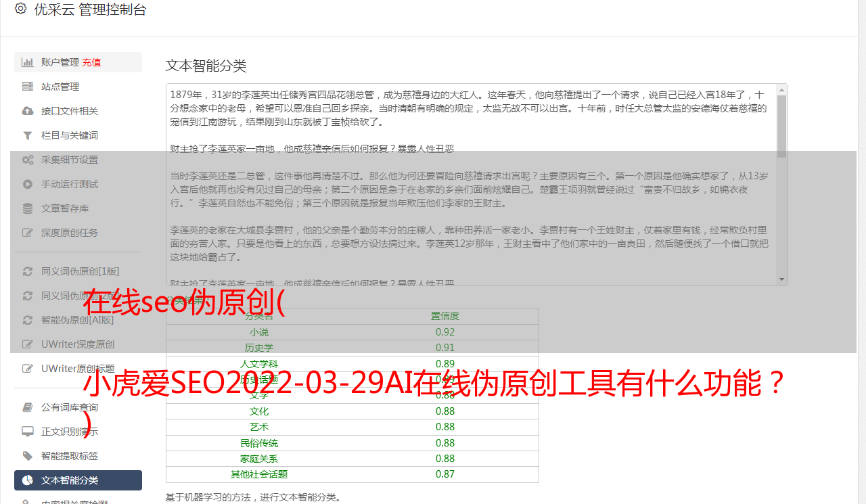Click the 艺术 category cell

(x=259, y=427)
